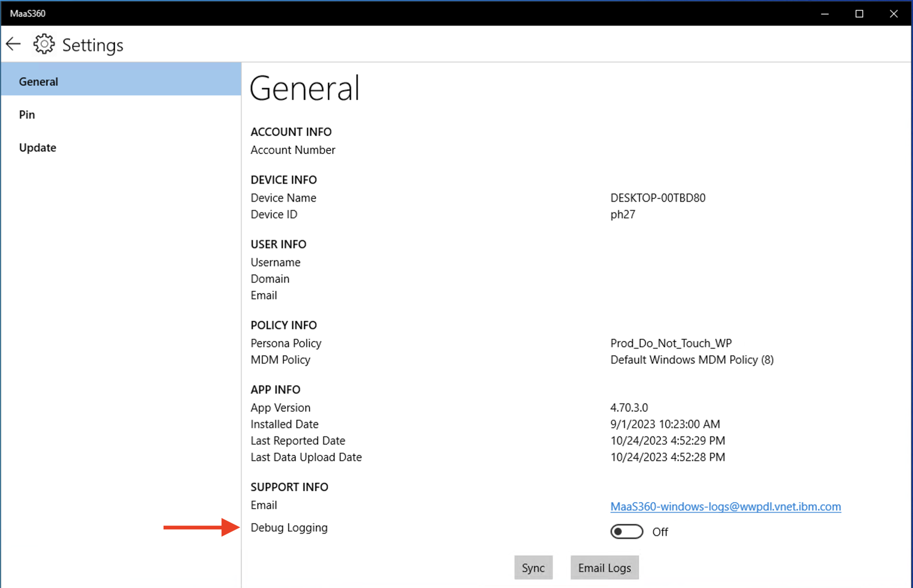Click the Email label under SUPPORT INFO
913x588 pixels.
click(263, 505)
